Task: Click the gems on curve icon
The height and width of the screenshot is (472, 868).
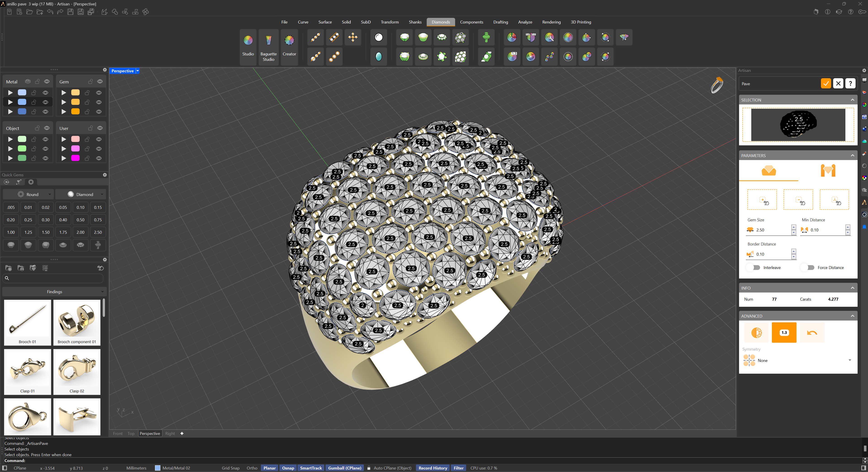Action: coord(315,37)
